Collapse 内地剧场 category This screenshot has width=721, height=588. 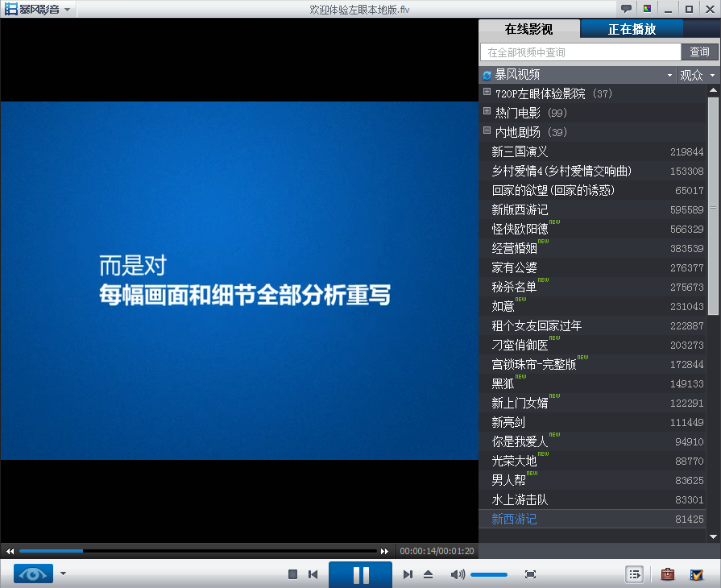click(487, 130)
